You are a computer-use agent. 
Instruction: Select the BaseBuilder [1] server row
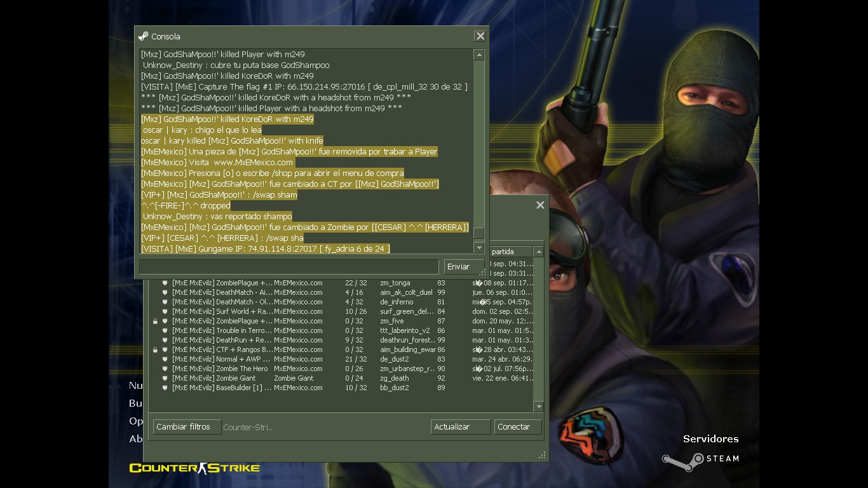click(x=342, y=388)
